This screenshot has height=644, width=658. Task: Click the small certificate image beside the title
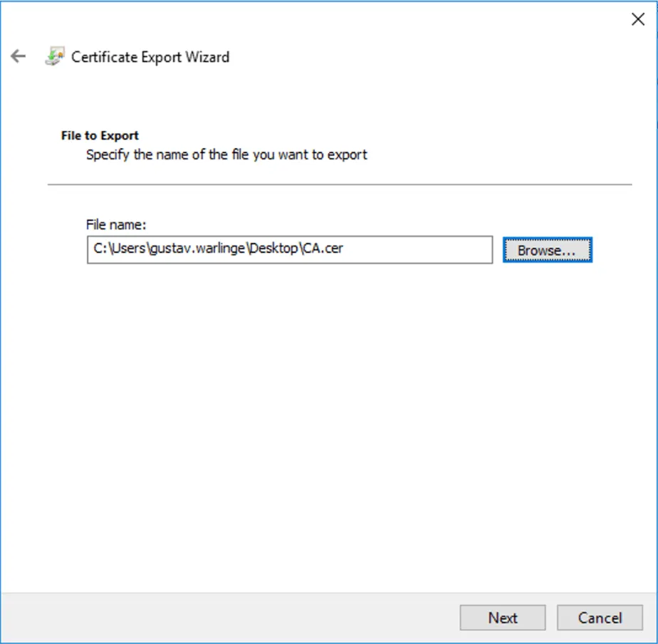[53, 56]
